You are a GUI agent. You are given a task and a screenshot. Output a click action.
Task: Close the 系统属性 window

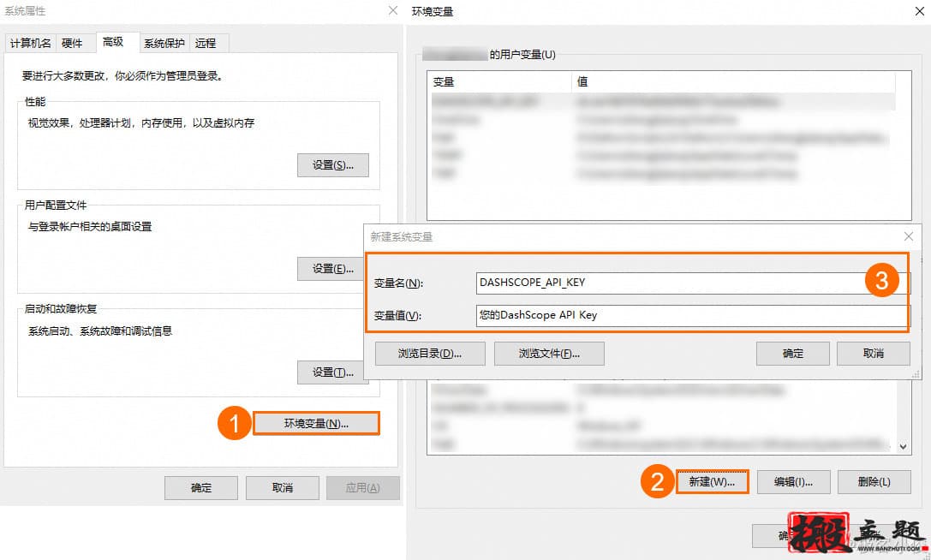point(393,10)
